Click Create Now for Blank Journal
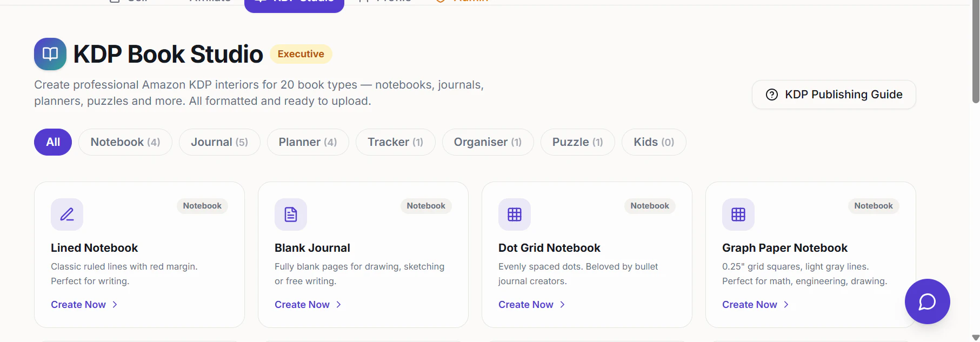The width and height of the screenshot is (980, 342). (x=308, y=305)
